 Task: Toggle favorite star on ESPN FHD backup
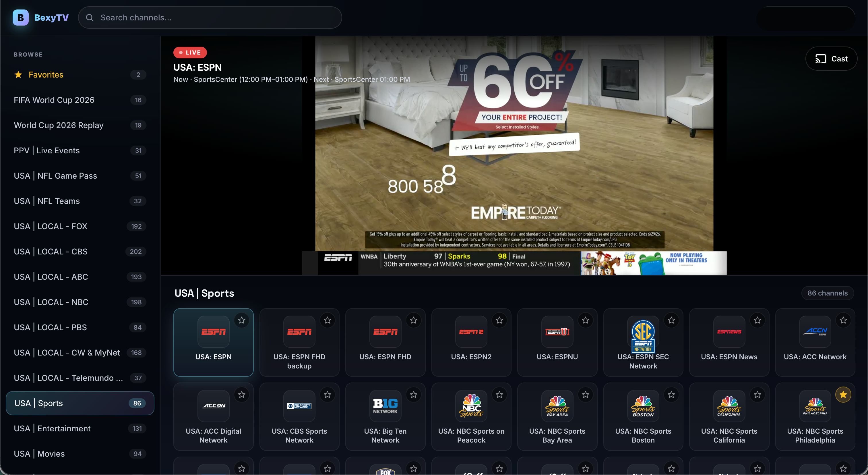pos(328,320)
